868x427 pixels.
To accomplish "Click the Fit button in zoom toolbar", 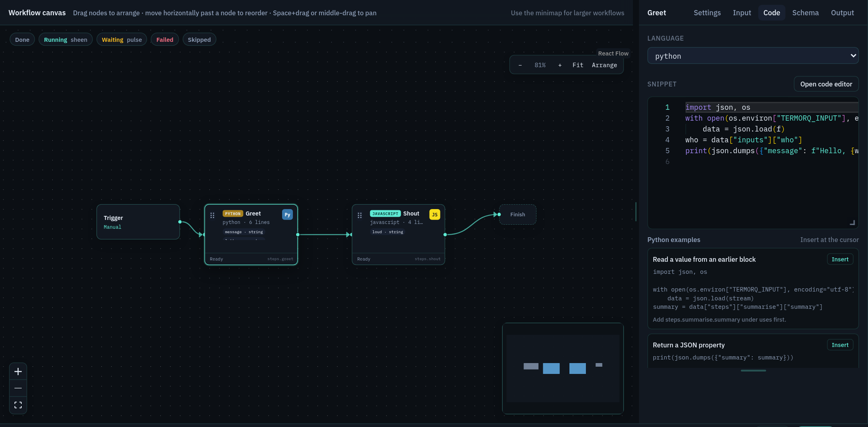I will pos(578,65).
